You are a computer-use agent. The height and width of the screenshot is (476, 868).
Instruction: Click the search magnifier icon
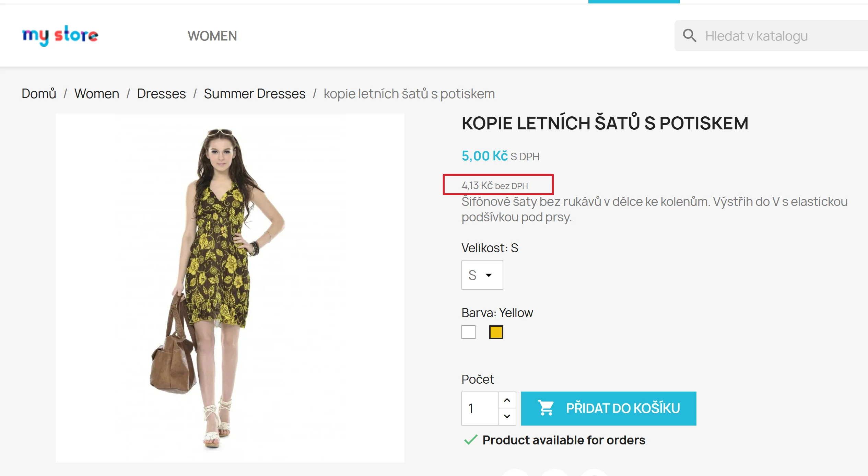pyautogui.click(x=689, y=36)
